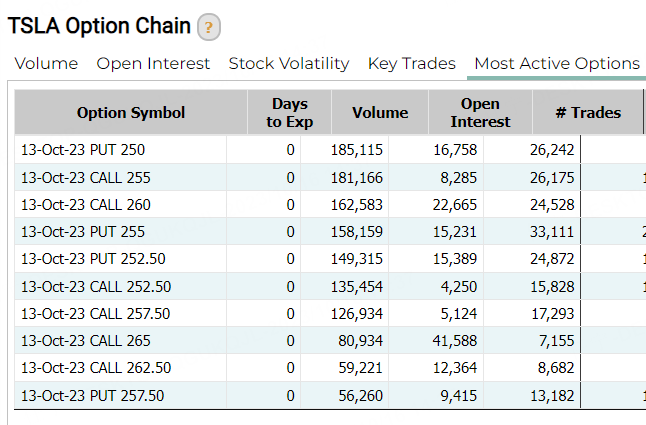Click the TSLA Option Chain heading
Viewport: 646px width, 425px height.
(x=99, y=26)
